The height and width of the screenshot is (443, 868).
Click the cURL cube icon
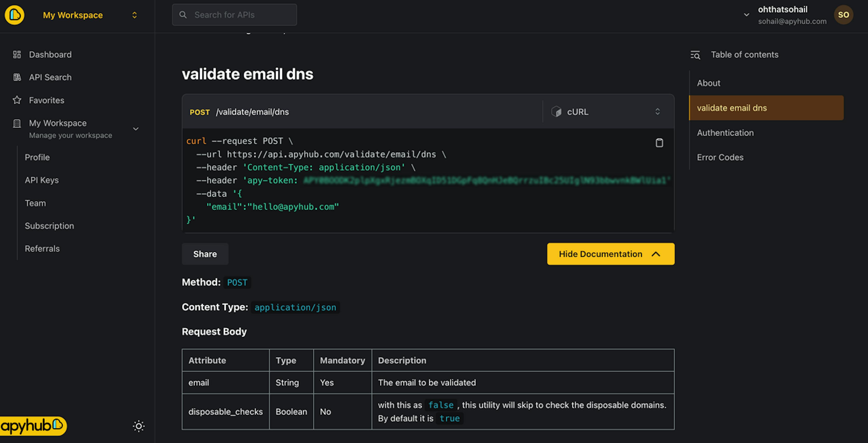(x=556, y=111)
